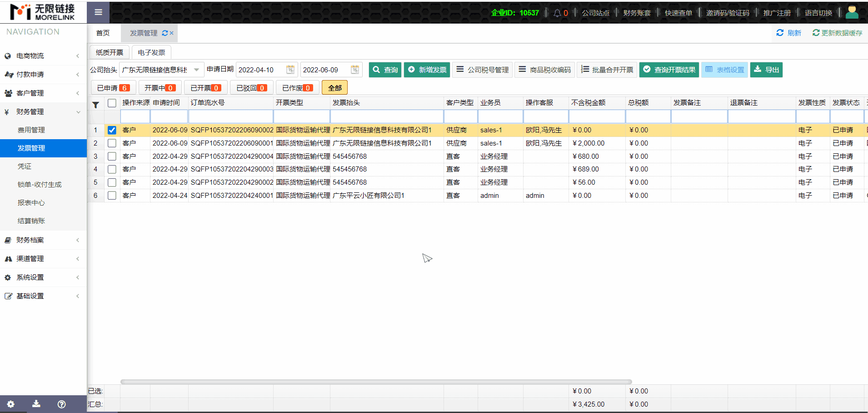Uncheck the checkbox on the first invoice row
Screen dimensions: 868x413
coord(112,130)
